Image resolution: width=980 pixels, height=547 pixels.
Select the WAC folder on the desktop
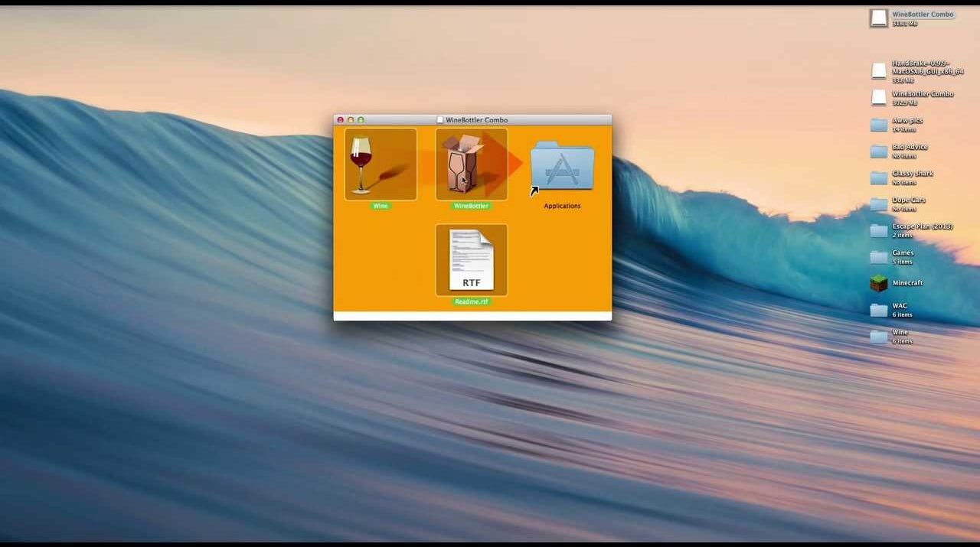[x=879, y=310]
